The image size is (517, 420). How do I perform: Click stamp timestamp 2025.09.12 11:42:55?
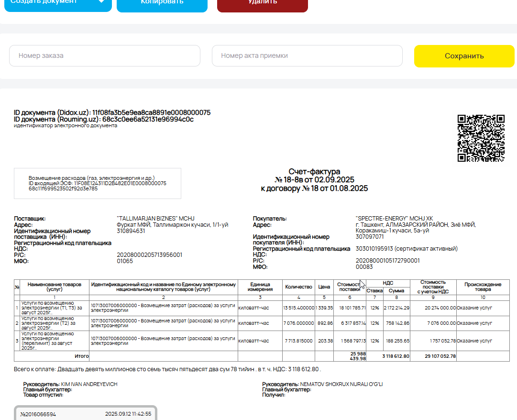[128, 414]
